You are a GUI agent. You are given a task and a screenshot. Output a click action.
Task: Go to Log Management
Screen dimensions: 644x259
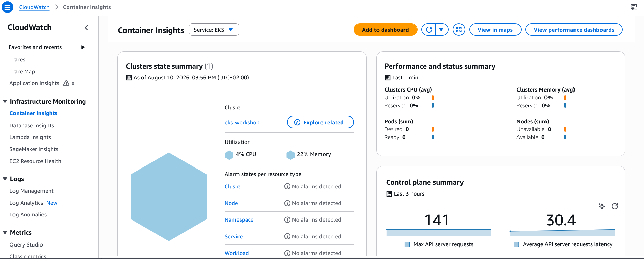[31, 191]
